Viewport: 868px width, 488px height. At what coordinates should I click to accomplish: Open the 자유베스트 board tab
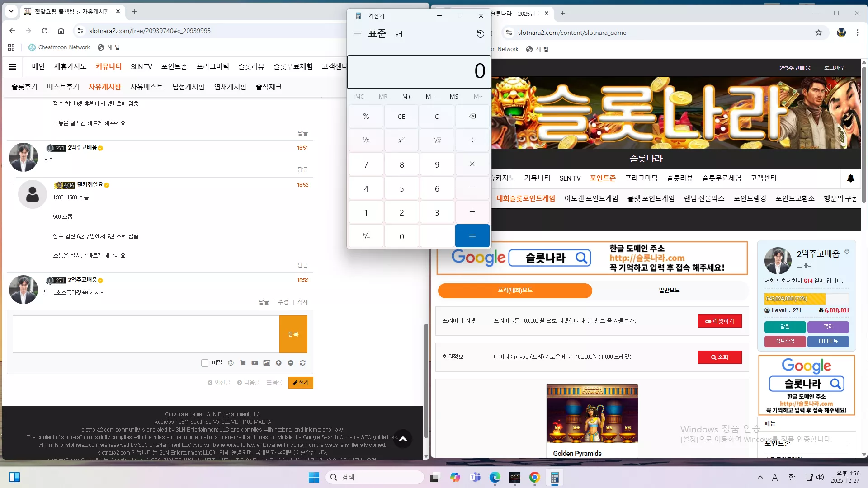click(x=146, y=87)
